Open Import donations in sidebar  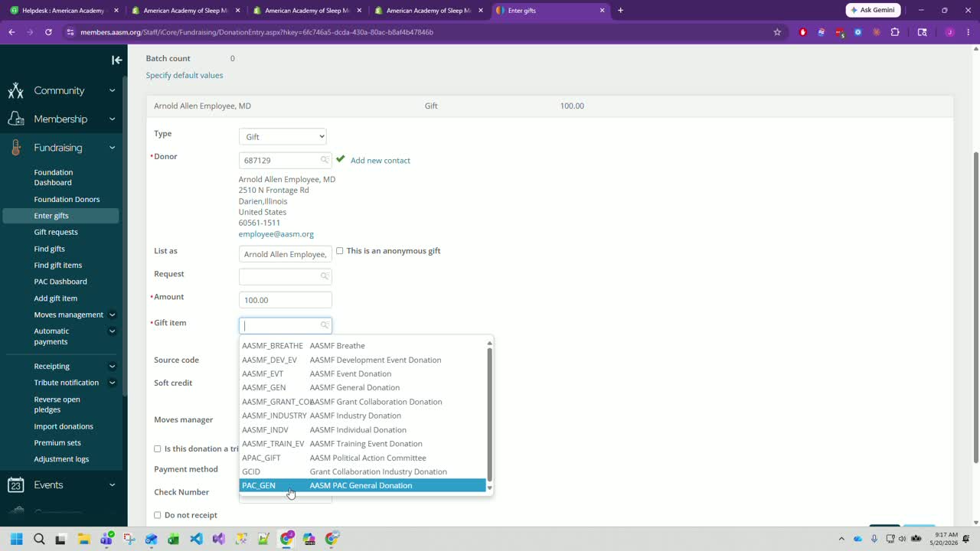pos(64,426)
